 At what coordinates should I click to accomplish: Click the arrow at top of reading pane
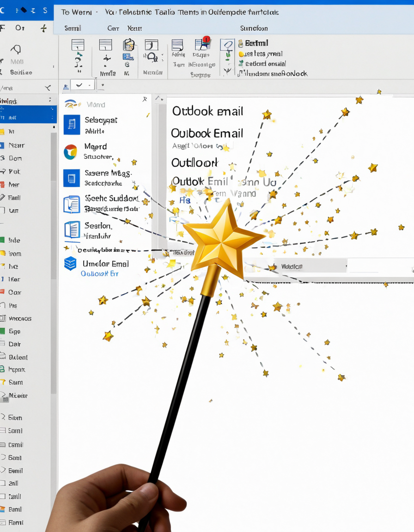[x=158, y=98]
